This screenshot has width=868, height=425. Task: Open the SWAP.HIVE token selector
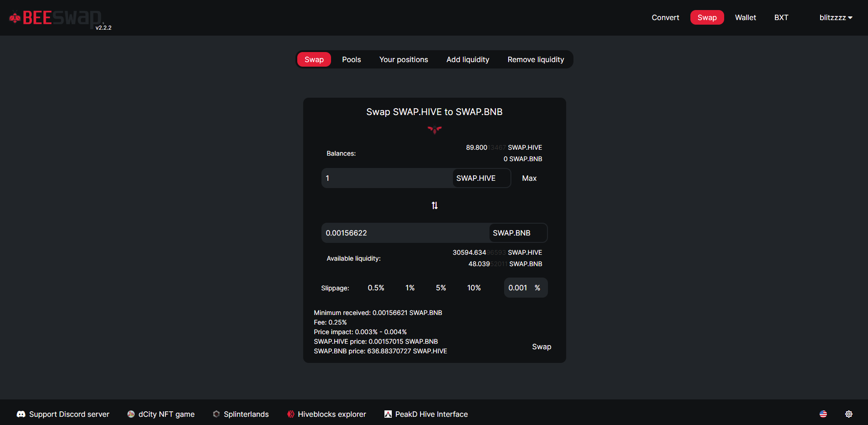pyautogui.click(x=482, y=178)
